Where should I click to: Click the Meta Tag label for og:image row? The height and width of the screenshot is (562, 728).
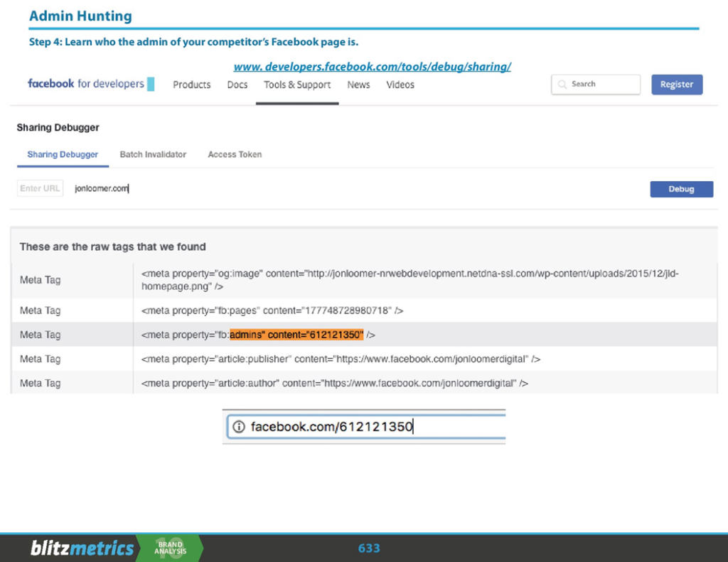41,280
